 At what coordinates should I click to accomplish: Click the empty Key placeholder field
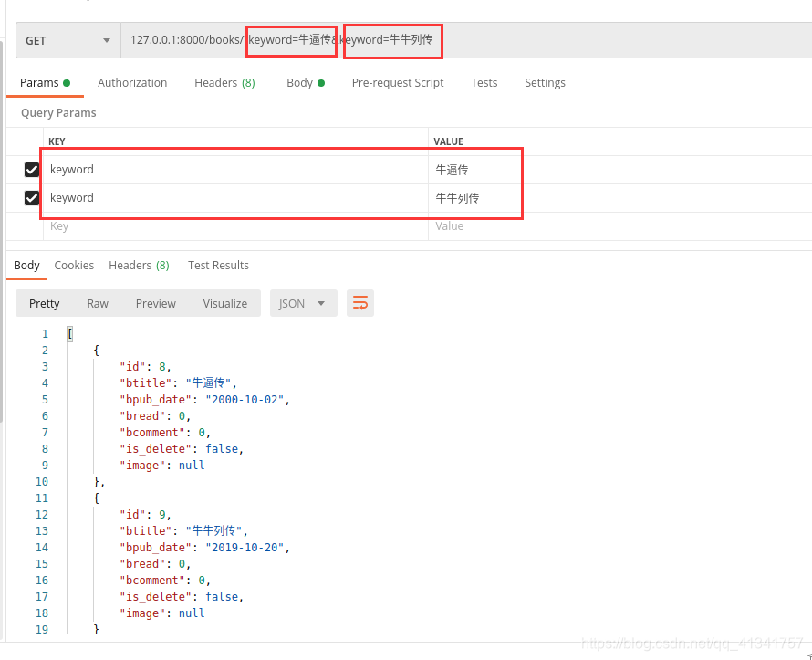click(235, 226)
